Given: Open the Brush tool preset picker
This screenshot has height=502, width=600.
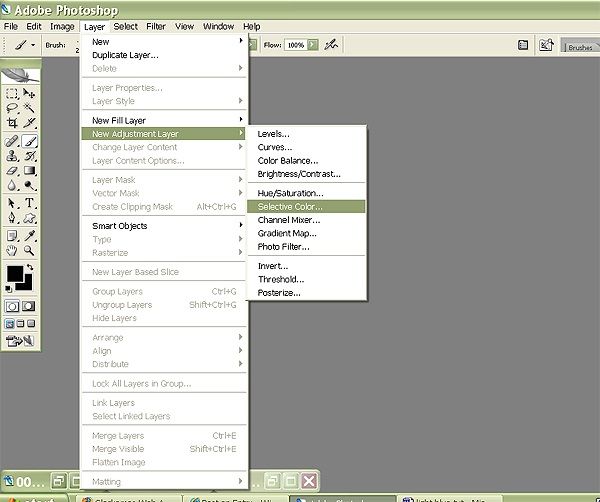Looking at the screenshot, I should [25, 45].
